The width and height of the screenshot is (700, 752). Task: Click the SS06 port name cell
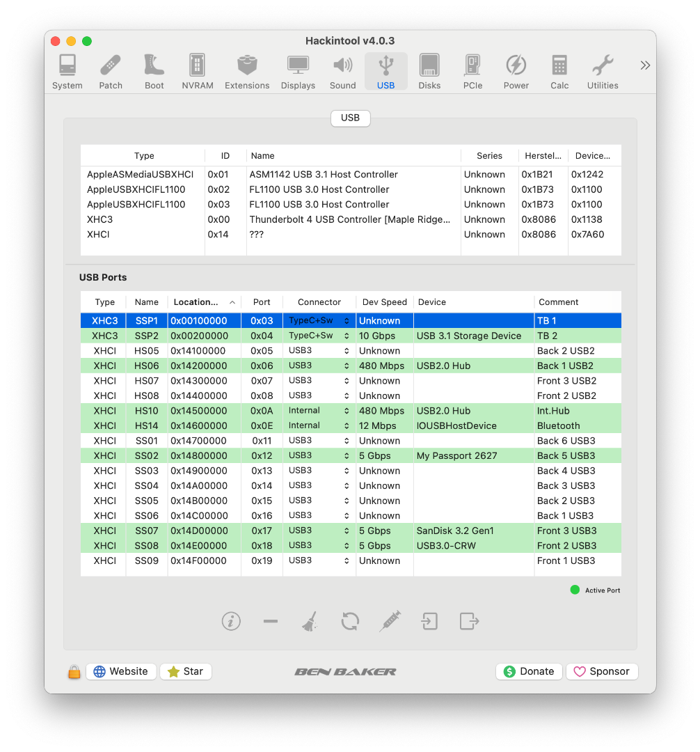point(147,515)
